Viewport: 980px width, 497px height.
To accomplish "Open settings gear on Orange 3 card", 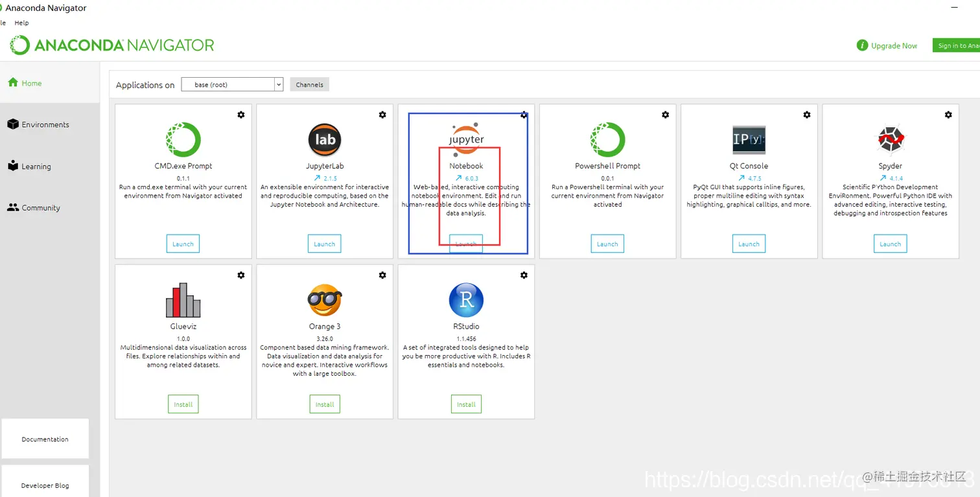I will click(382, 275).
